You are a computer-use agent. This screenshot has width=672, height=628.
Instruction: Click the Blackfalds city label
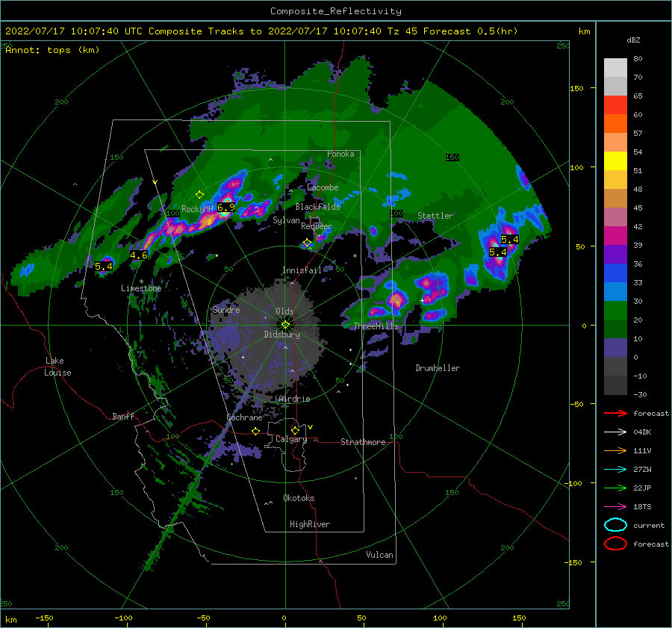coord(317,207)
